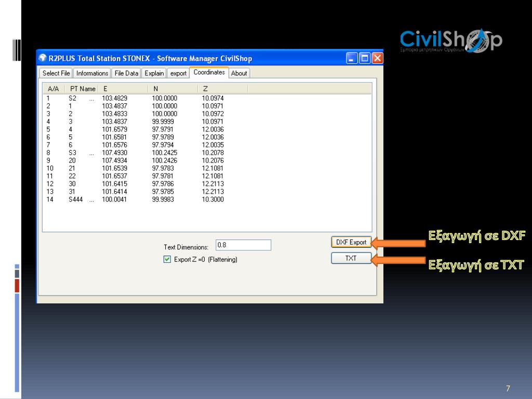
Task: Click E value 103.4829
Action: [115, 98]
